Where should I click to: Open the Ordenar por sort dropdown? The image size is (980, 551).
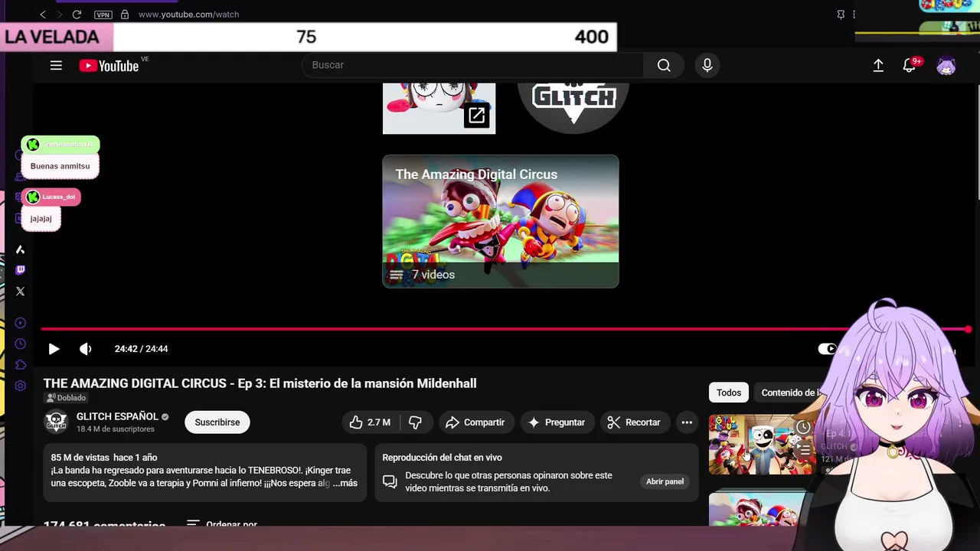[x=221, y=524]
